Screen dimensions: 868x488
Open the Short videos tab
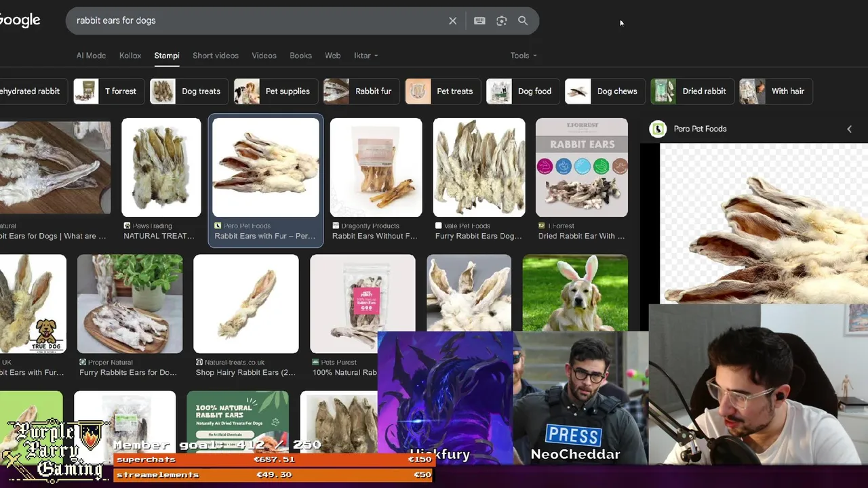point(216,56)
